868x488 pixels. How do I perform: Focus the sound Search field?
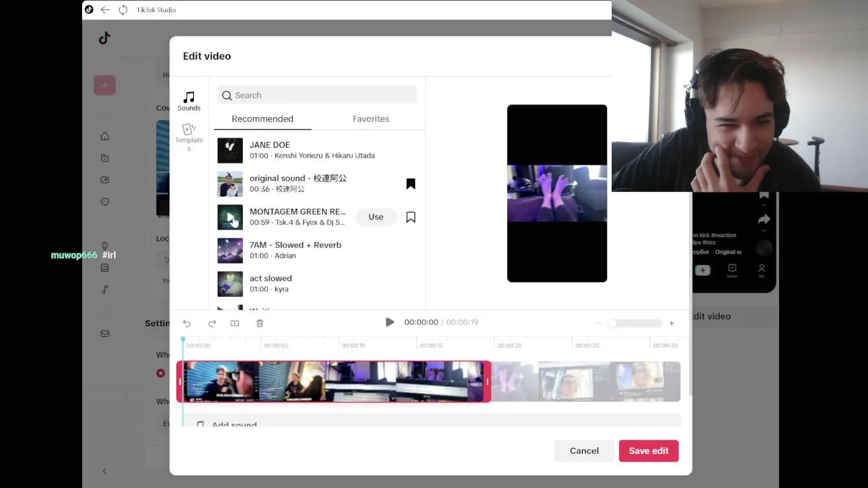(317, 96)
